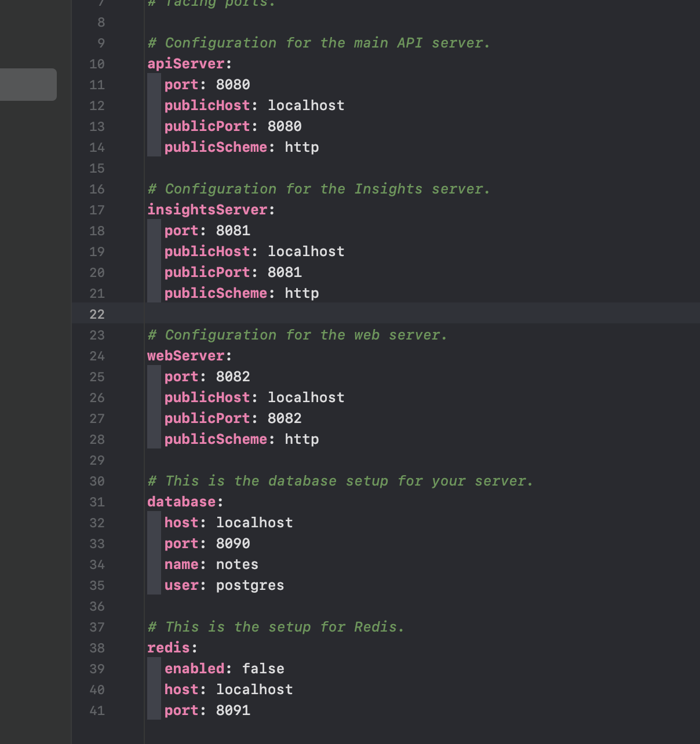The height and width of the screenshot is (744, 700).
Task: Select the insightsServer key
Action: pos(207,210)
